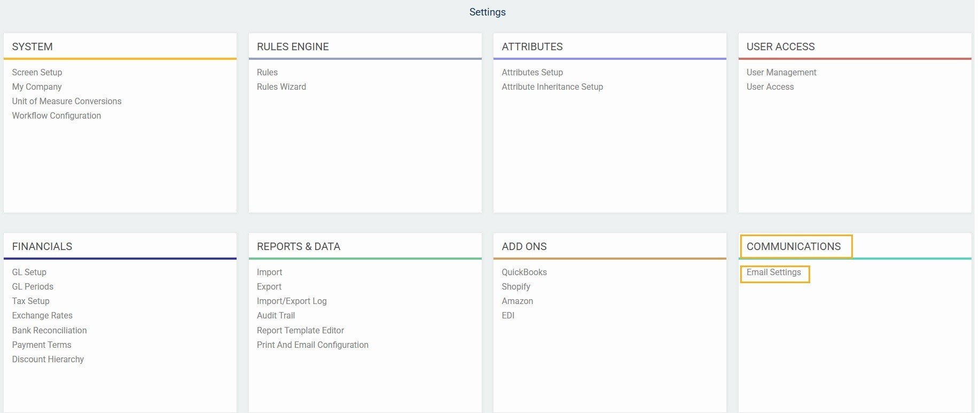The height and width of the screenshot is (413, 980).
Task: Open Discount Hierarchy link
Action: (48, 359)
